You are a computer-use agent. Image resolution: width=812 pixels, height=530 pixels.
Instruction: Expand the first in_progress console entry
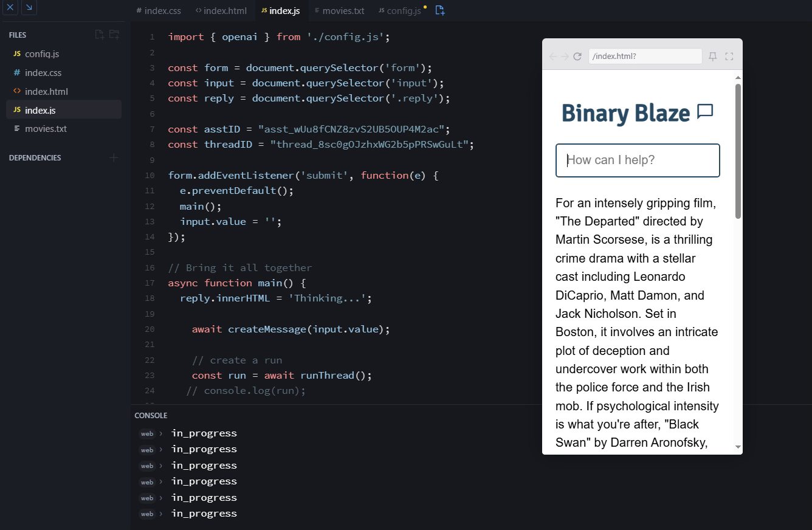pyautogui.click(x=161, y=433)
